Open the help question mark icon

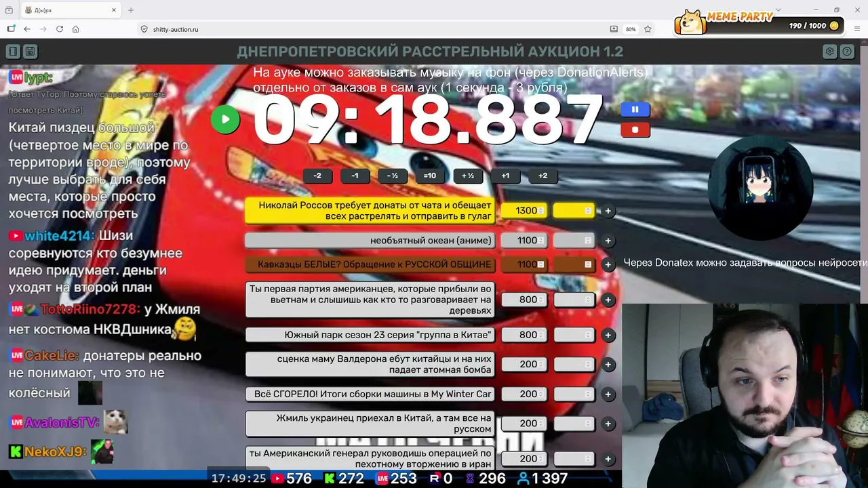point(847,52)
